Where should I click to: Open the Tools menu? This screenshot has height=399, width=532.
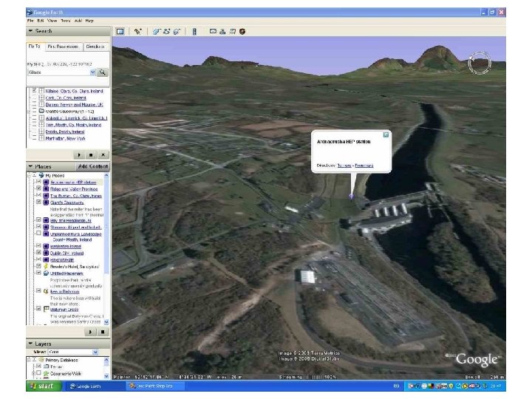(x=66, y=21)
